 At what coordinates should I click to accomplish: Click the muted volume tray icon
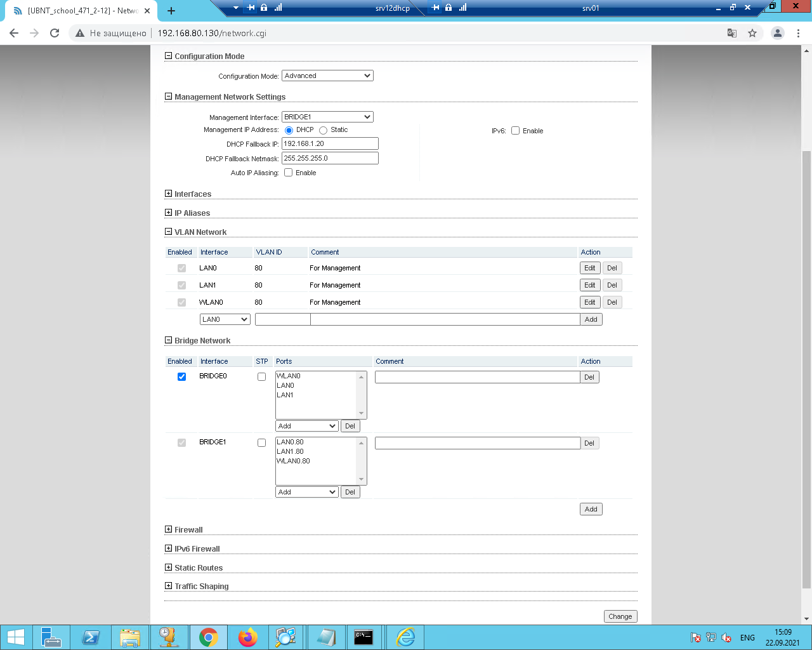pos(726,638)
